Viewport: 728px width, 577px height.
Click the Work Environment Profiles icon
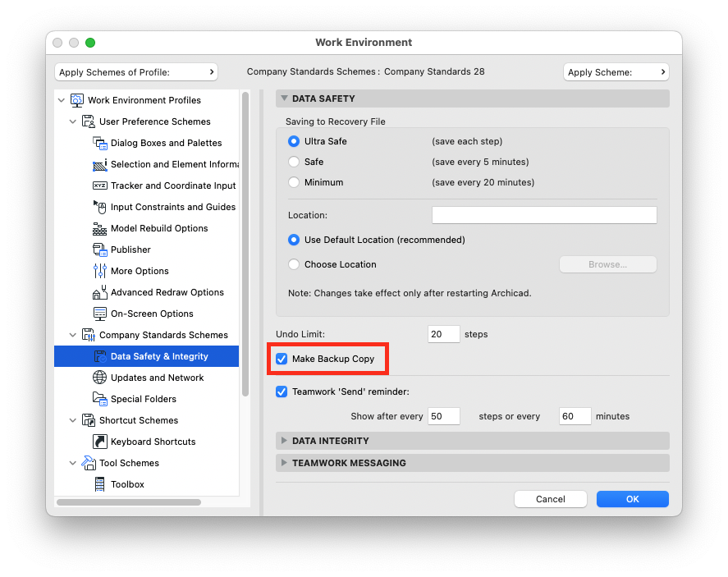tap(76, 100)
